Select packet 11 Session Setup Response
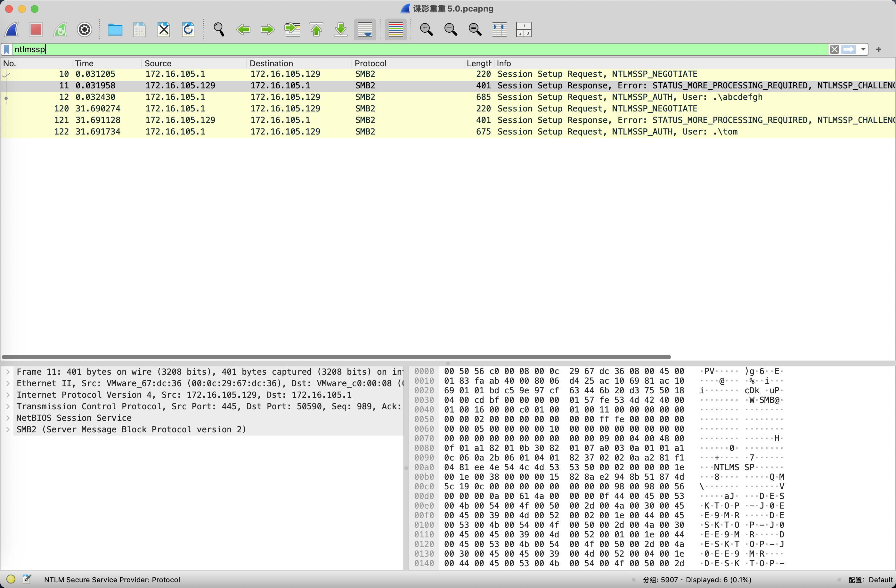Viewport: 896px width, 588px height. 448,86
